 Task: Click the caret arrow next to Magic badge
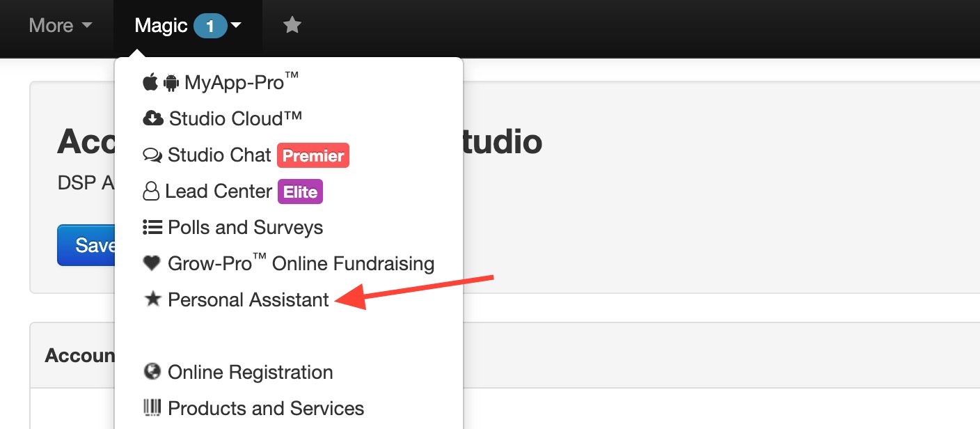(236, 26)
